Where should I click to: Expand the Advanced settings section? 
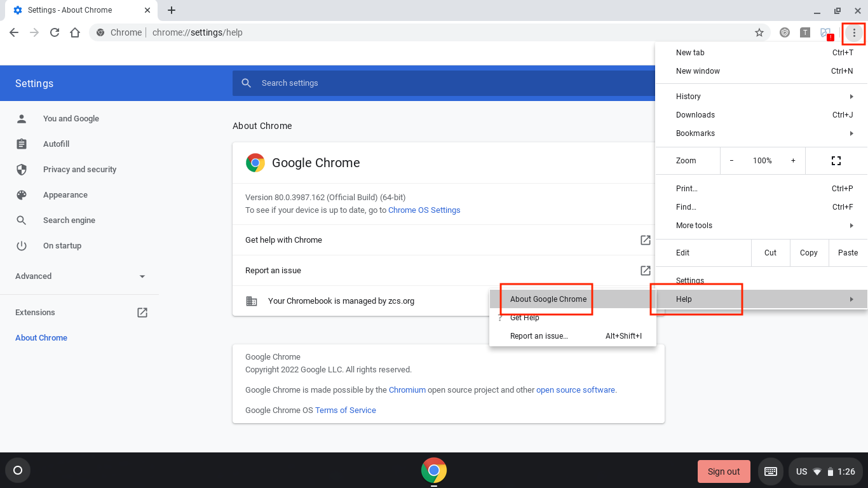click(79, 276)
